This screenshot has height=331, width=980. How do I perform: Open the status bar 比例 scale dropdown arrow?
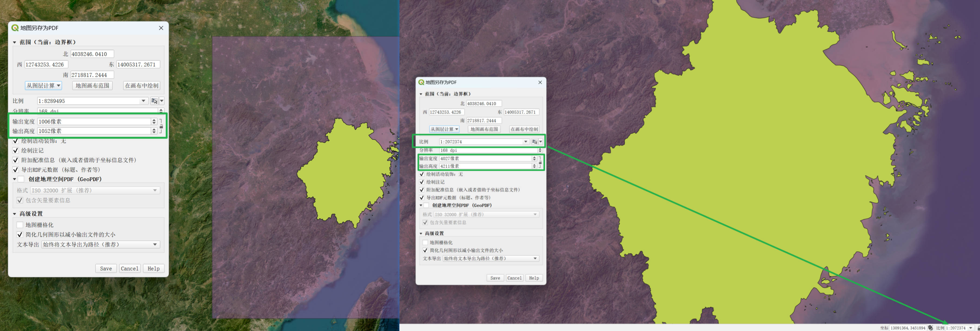tap(971, 328)
